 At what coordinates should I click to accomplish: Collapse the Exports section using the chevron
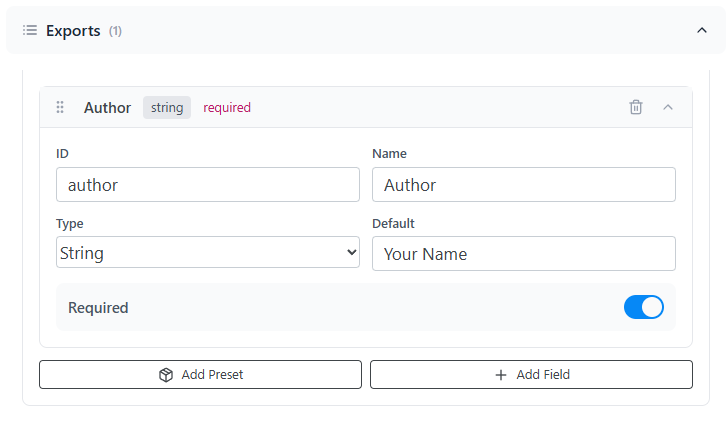[x=702, y=31]
